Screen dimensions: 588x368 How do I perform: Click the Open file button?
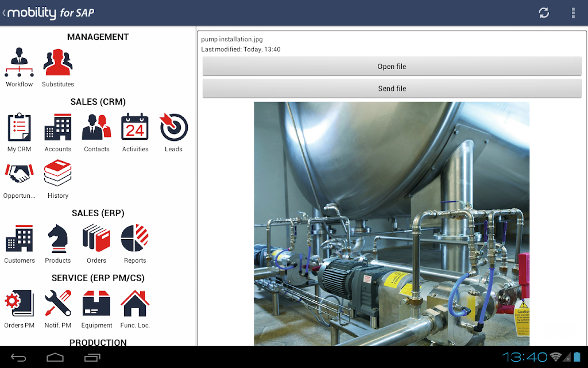[x=392, y=67]
